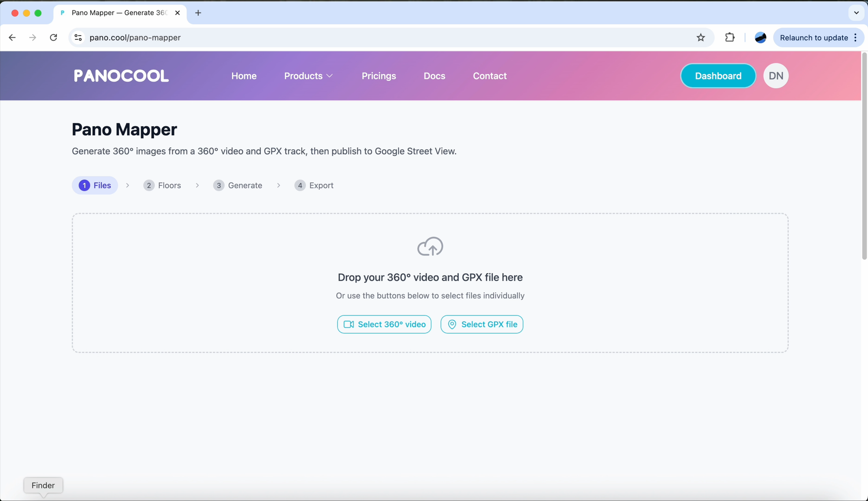Click the Chrome profile avatar icon
868x501 pixels.
[760, 38]
